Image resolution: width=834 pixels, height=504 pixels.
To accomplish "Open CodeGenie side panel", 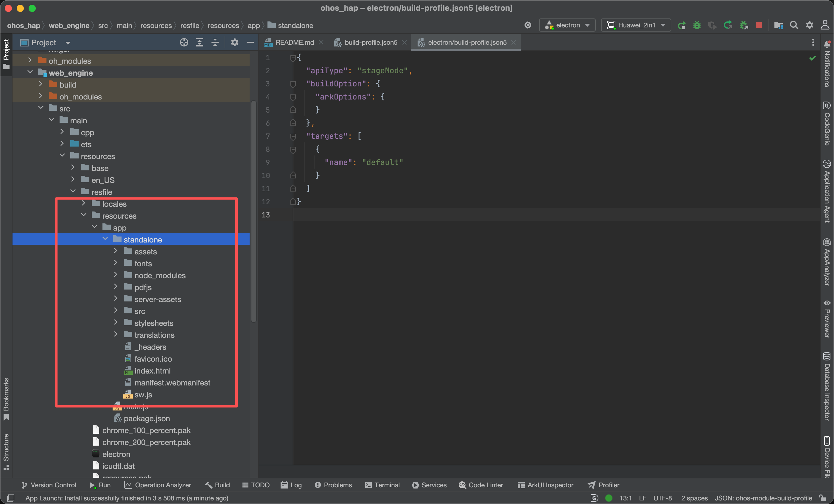I will coord(827,124).
